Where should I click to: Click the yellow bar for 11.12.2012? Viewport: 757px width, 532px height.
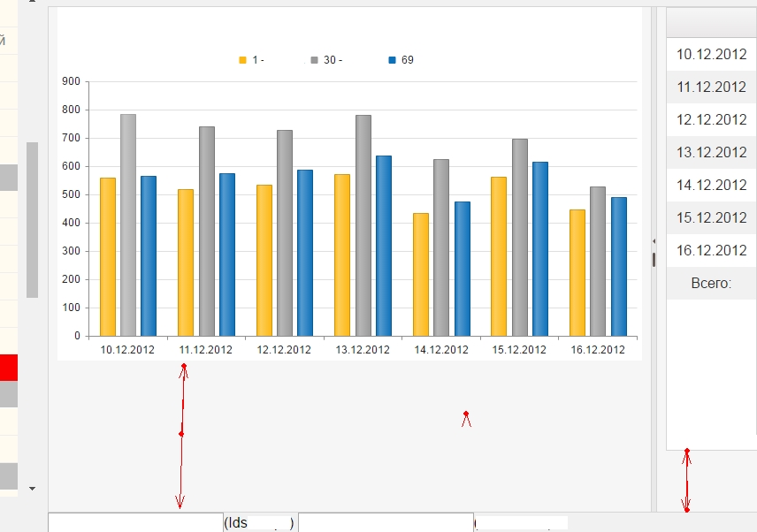(x=186, y=262)
